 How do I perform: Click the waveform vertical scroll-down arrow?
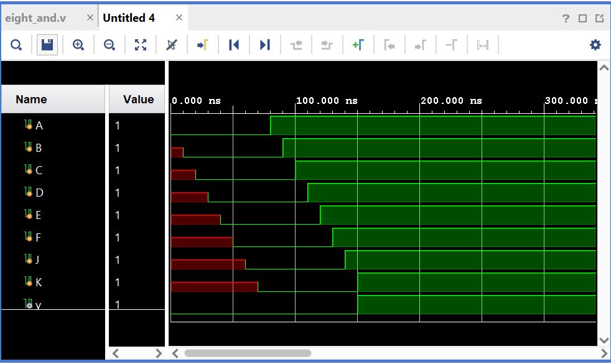point(604,340)
